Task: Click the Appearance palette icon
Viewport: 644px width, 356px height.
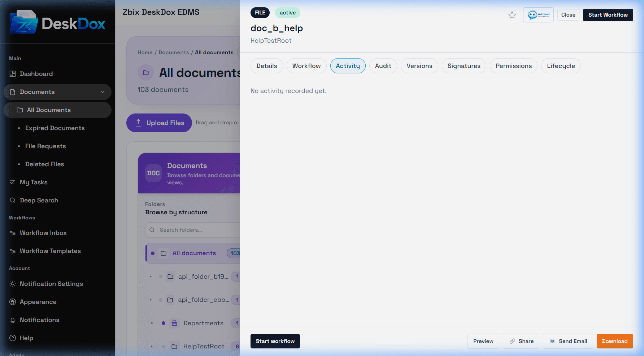Action: (13, 302)
